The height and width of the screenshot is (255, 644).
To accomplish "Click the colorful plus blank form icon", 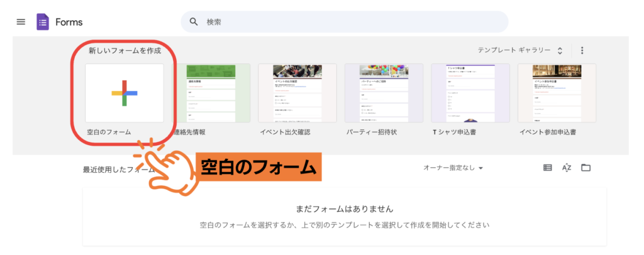I will 124,93.
